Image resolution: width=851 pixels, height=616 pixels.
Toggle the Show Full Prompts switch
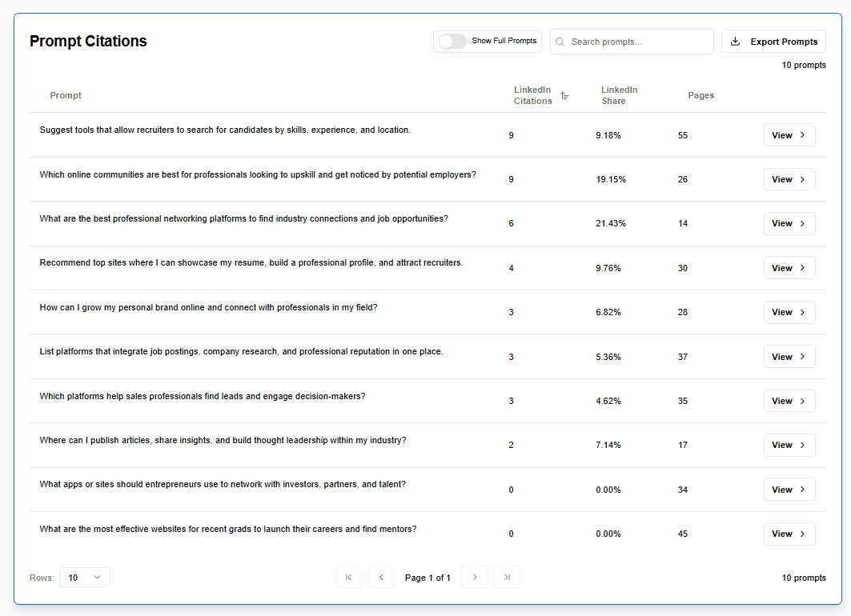pos(452,42)
